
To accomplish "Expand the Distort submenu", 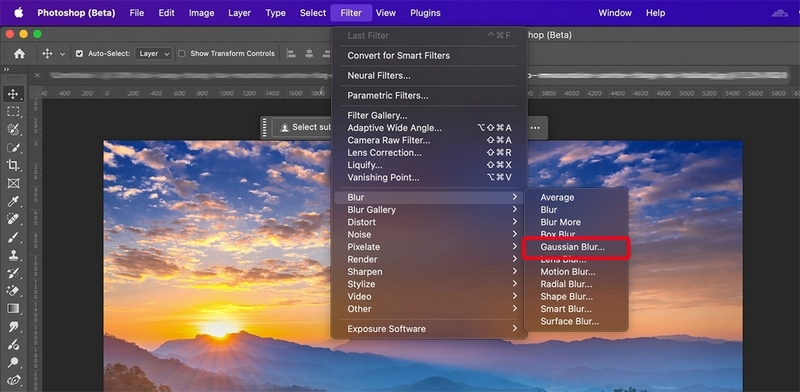I will pos(428,222).
